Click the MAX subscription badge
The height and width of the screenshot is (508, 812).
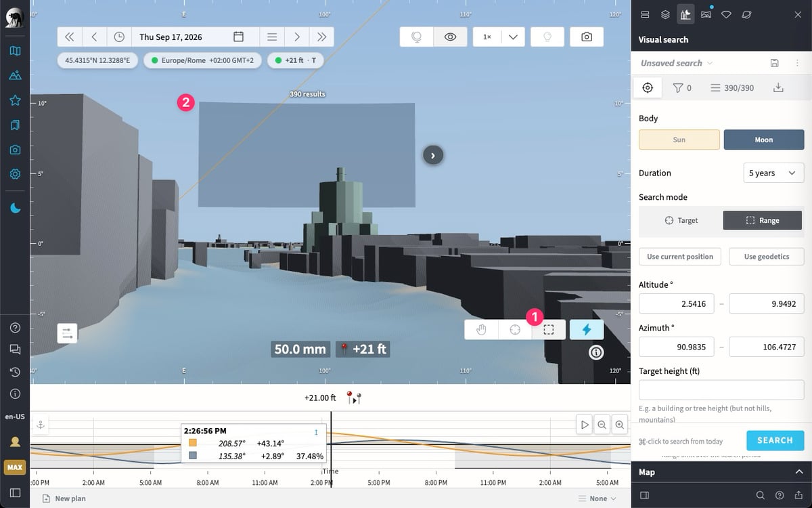(x=15, y=467)
